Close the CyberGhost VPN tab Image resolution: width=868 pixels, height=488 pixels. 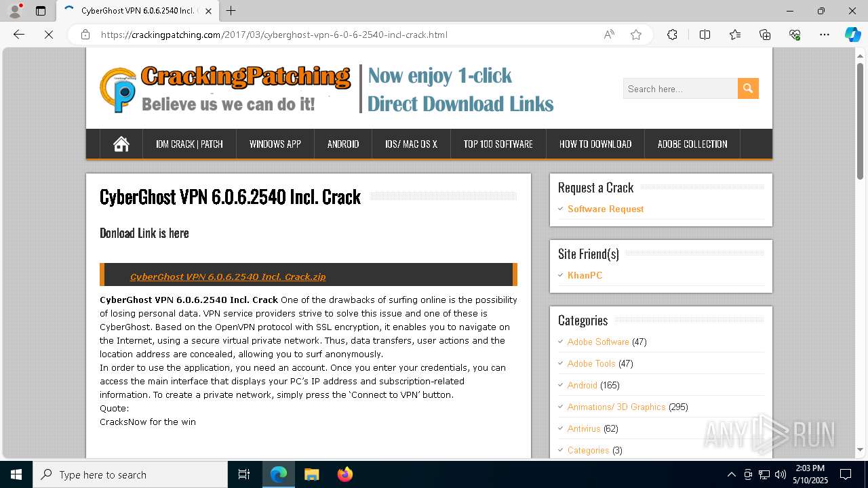click(x=208, y=11)
